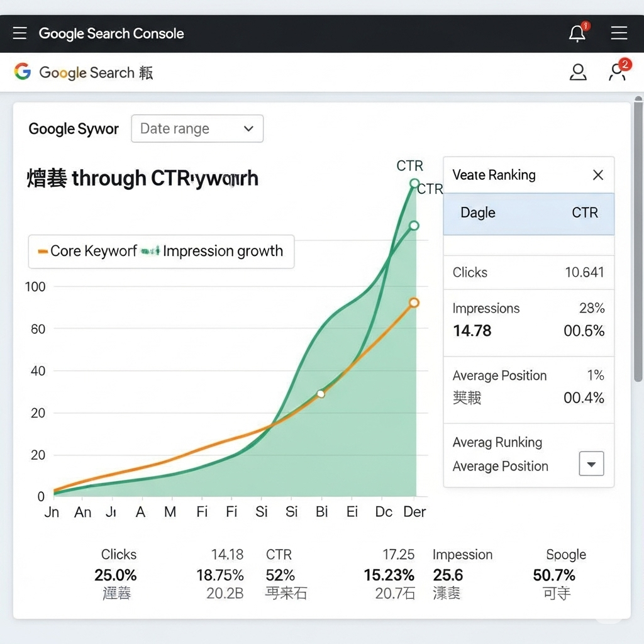Expand the Average Position dropdown arrow

click(x=591, y=464)
